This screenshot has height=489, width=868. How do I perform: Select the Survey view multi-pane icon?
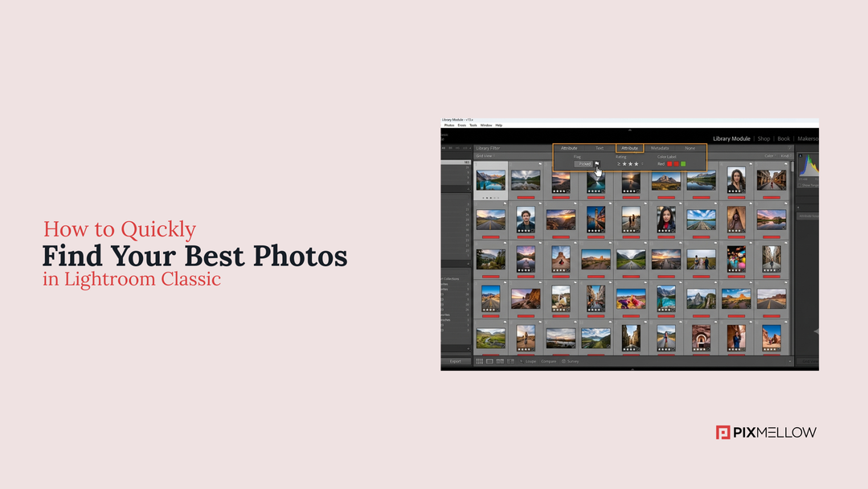(510, 361)
